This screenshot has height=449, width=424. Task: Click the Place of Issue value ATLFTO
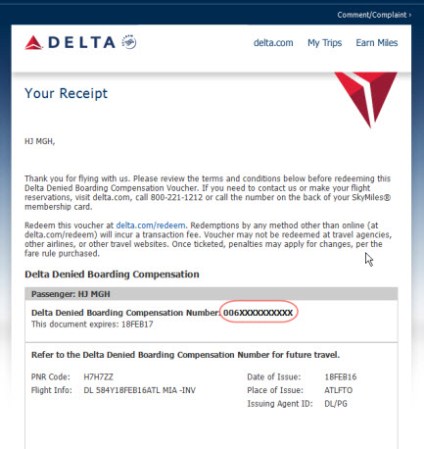(x=338, y=390)
